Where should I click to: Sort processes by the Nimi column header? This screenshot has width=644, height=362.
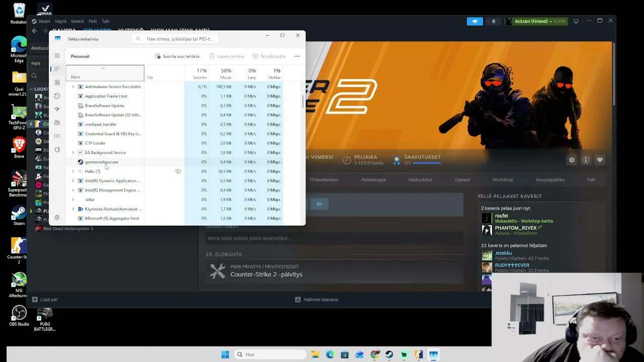click(x=105, y=73)
